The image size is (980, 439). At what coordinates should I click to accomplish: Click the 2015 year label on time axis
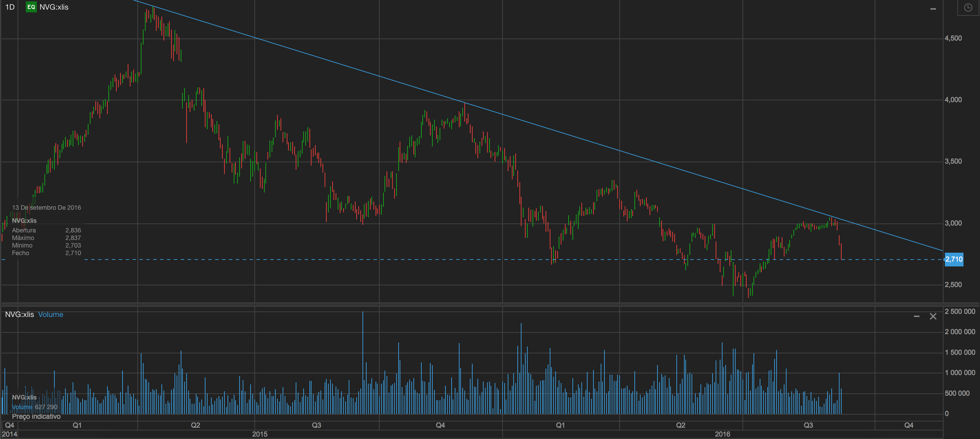260,434
